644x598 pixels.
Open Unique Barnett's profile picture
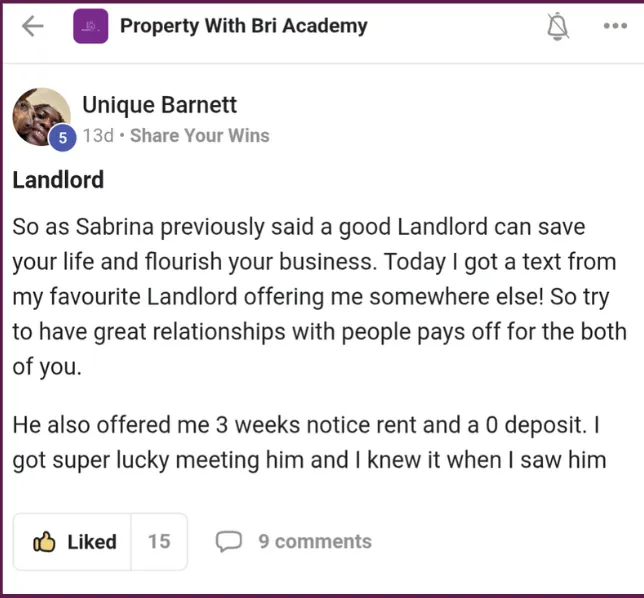point(41,117)
